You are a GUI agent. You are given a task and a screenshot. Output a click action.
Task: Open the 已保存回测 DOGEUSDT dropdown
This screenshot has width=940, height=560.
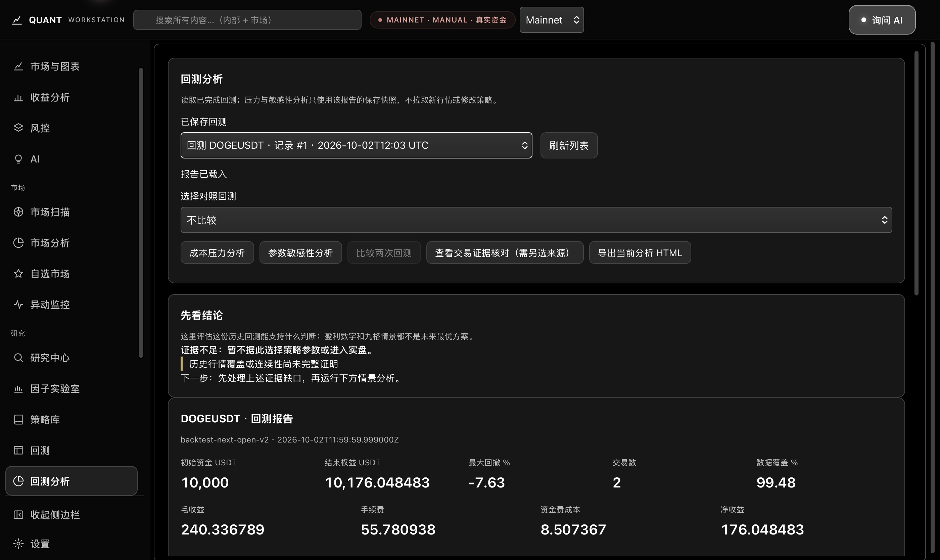point(356,145)
